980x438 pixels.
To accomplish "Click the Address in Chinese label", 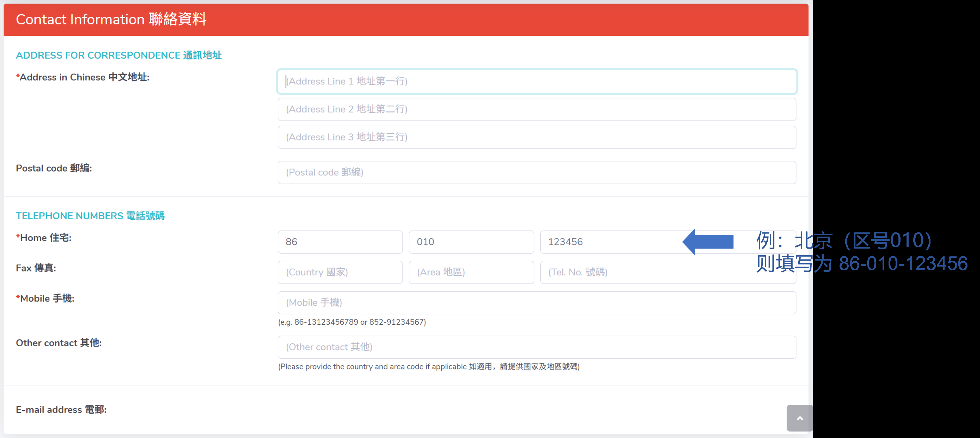I will point(83,77).
